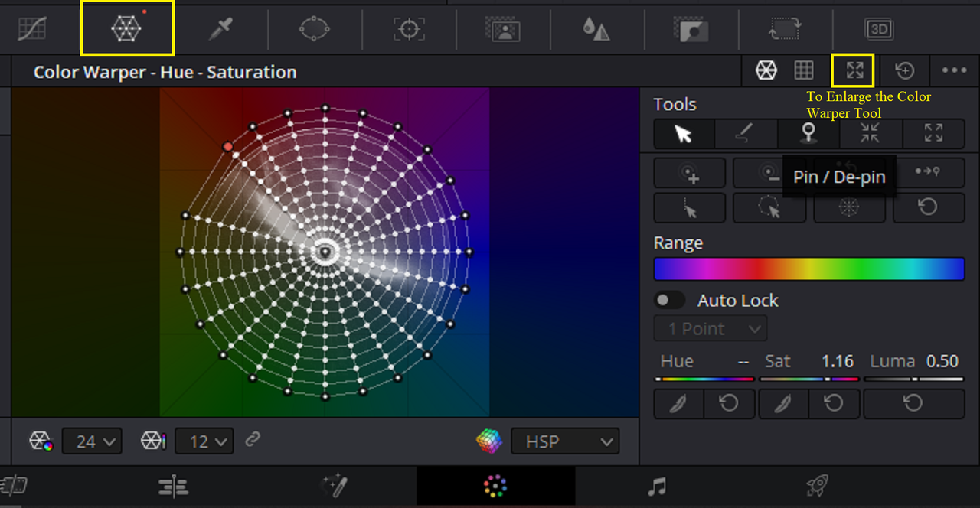Screen dimensions: 980x508
Task: Click the Luma value 0.50
Action: point(942,361)
